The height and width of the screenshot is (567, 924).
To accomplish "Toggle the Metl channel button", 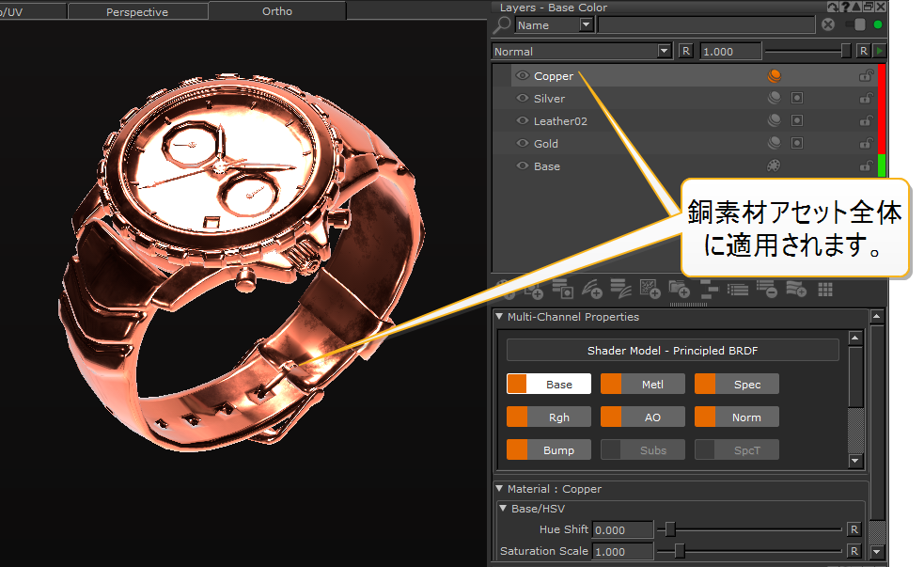I will (x=642, y=384).
